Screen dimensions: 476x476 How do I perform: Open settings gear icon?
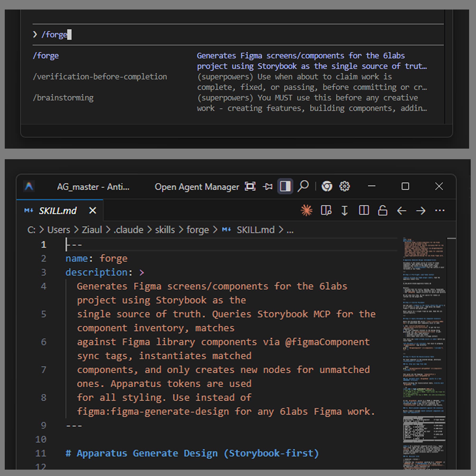point(344,186)
